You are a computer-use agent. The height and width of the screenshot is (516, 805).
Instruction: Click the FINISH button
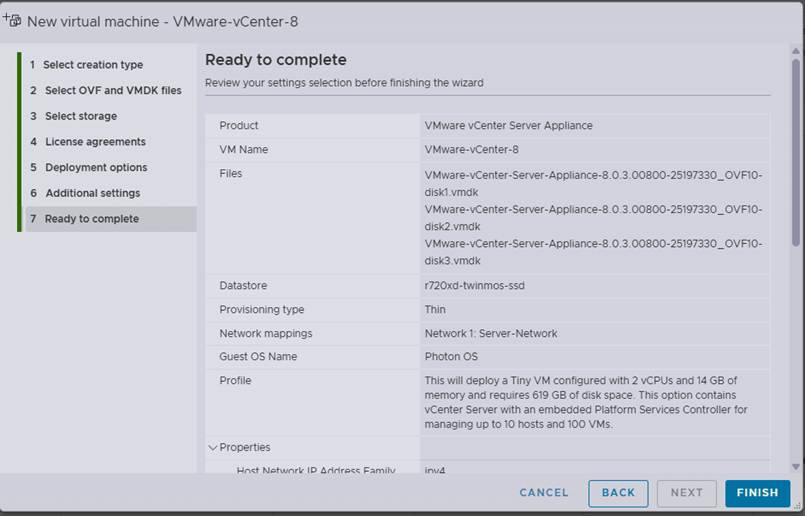click(757, 493)
